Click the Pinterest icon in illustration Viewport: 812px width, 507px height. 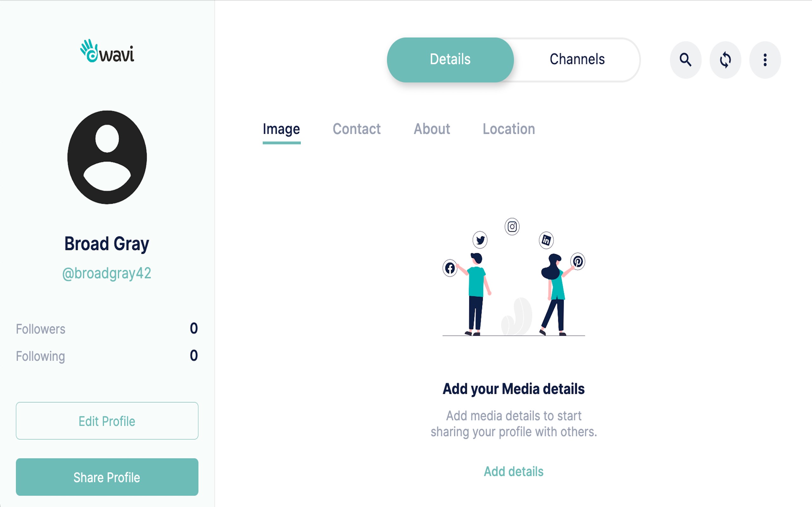[578, 261]
